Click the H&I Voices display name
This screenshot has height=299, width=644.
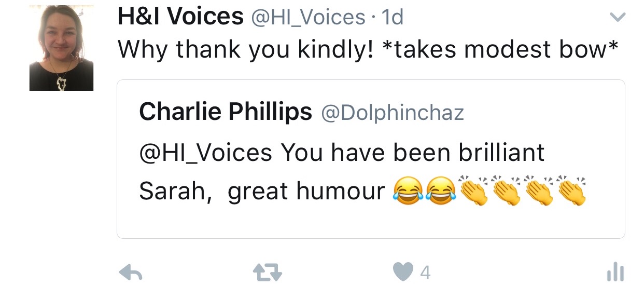[180, 18]
